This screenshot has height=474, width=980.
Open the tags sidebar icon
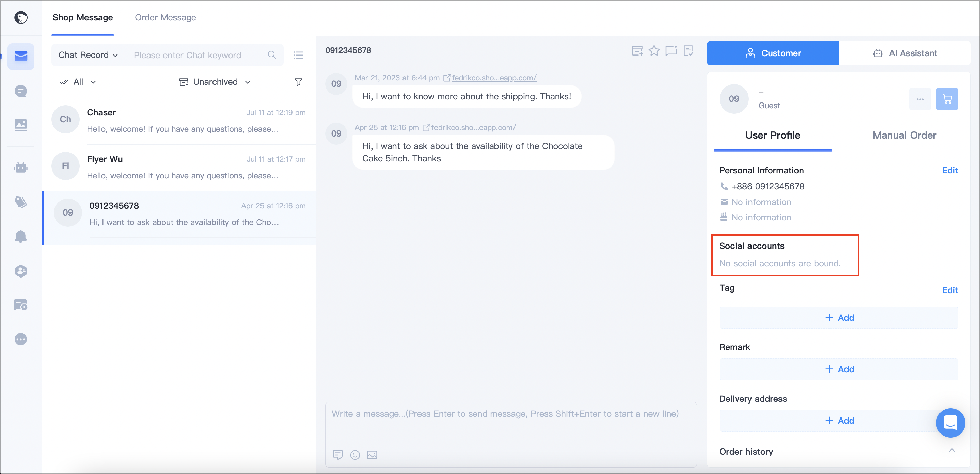(x=21, y=202)
